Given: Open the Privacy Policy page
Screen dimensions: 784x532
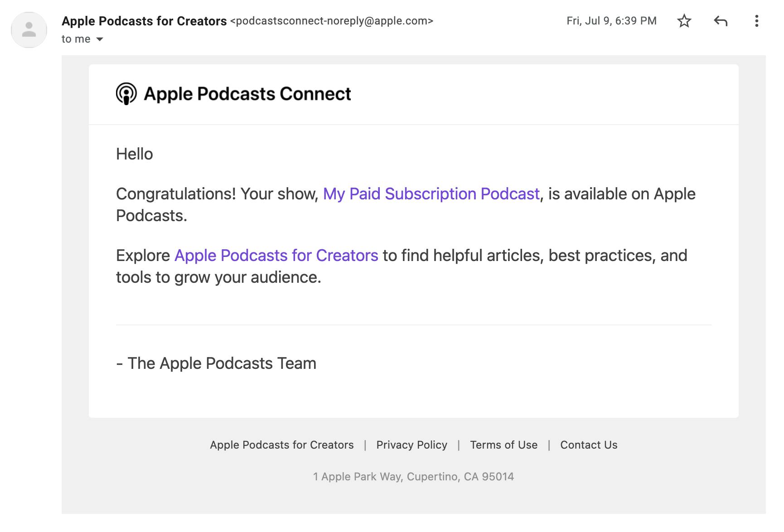Looking at the screenshot, I should pyautogui.click(x=411, y=445).
